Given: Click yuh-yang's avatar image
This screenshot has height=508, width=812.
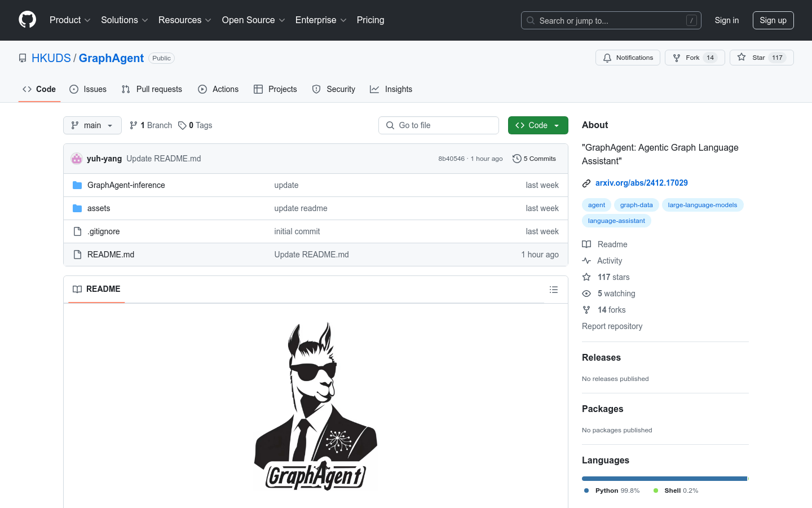Looking at the screenshot, I should pos(77,159).
